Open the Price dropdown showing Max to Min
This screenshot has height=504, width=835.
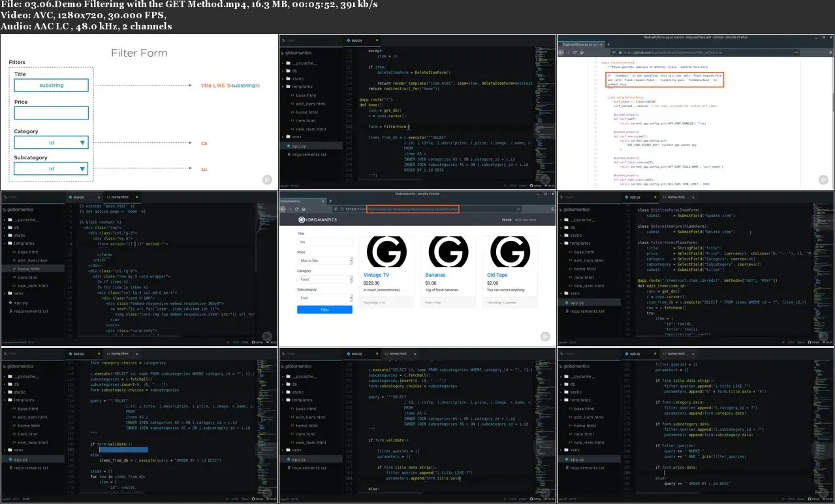tap(324, 260)
